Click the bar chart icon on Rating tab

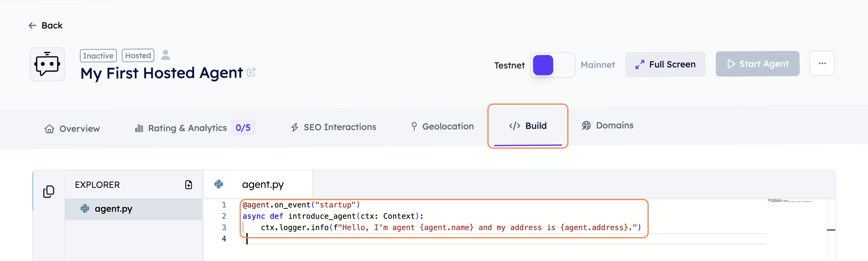click(x=139, y=128)
